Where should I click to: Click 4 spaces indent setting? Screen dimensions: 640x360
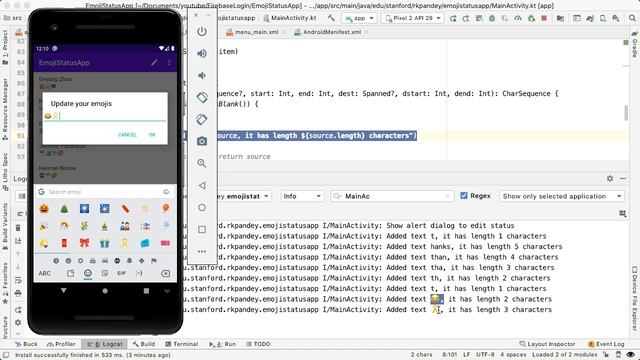pos(513,355)
